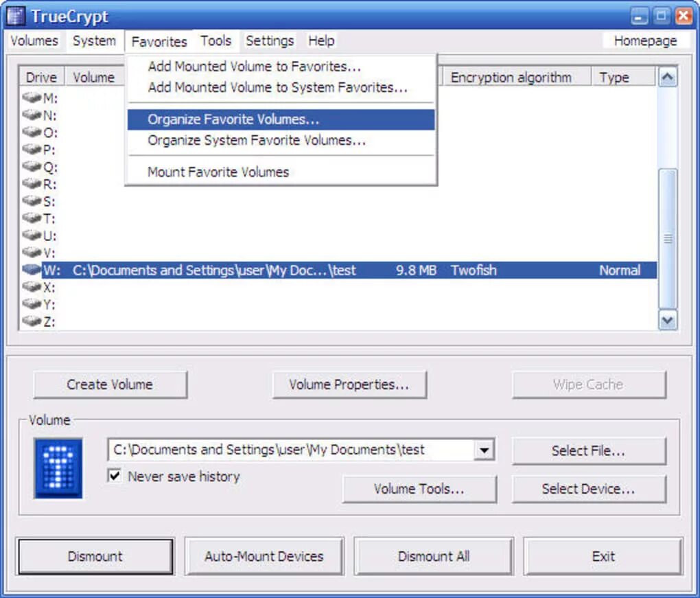Screen dimensions: 700x598
Task: Click the O: drive icon
Action: tap(32, 132)
